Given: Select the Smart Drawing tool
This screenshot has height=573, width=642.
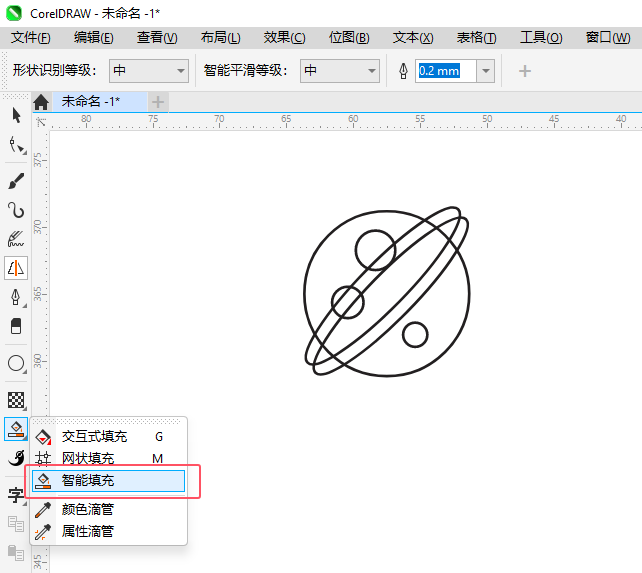Looking at the screenshot, I should [16, 239].
